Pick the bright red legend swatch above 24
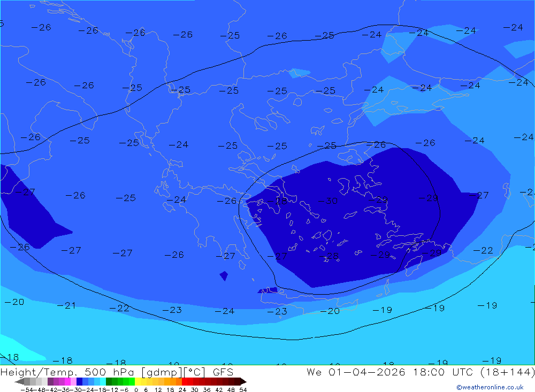Image resolution: width=535 pixels, height=392 pixels. pyautogui.click(x=185, y=381)
